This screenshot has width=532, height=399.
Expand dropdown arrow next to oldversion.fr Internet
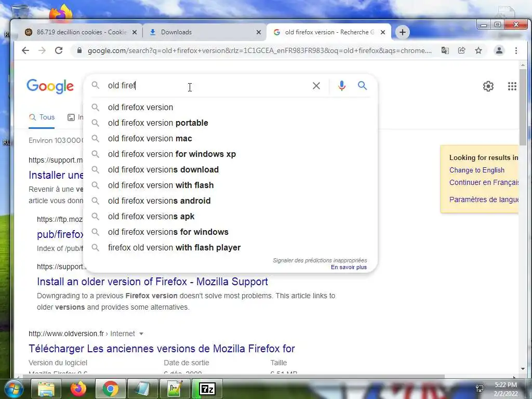point(141,334)
